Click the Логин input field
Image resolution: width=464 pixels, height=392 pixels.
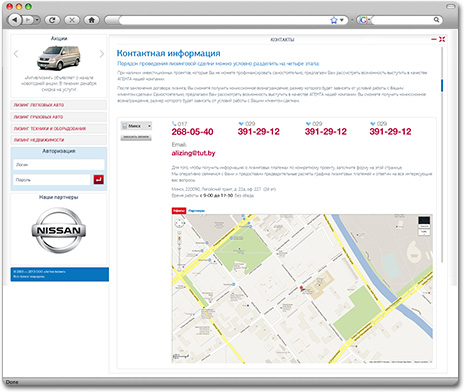59,165
